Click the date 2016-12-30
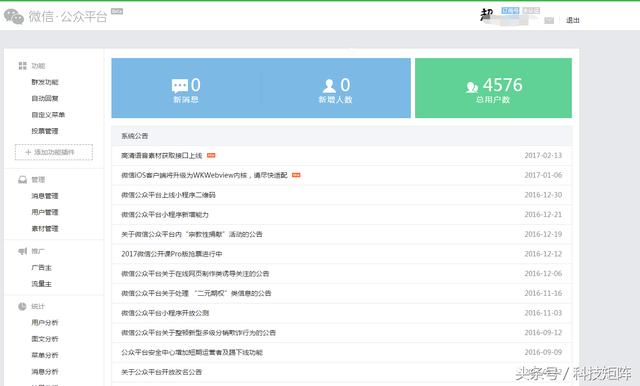Viewport: 640px width, 386px height. pos(543,195)
